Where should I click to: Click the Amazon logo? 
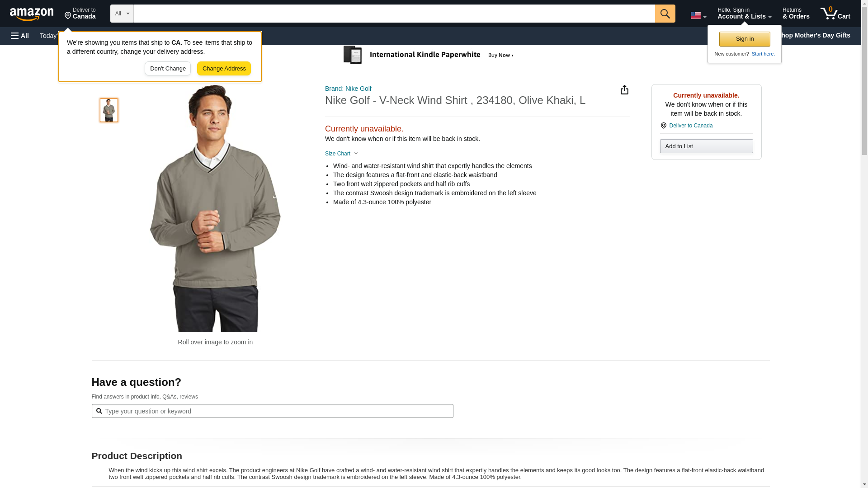(x=32, y=14)
